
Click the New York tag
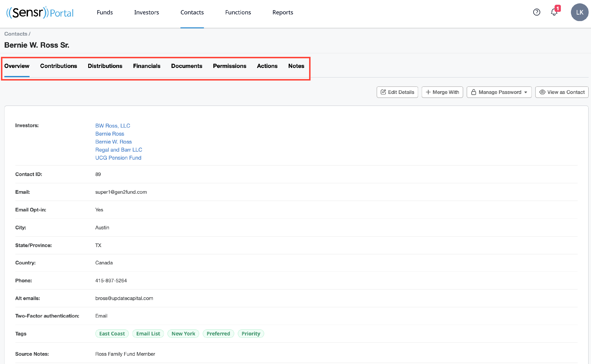[x=183, y=334]
